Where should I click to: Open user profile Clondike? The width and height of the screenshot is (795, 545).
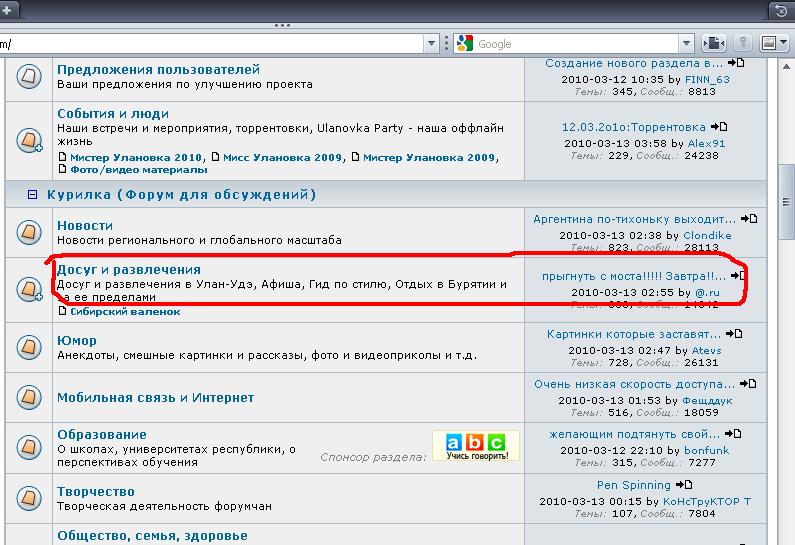pyautogui.click(x=707, y=236)
